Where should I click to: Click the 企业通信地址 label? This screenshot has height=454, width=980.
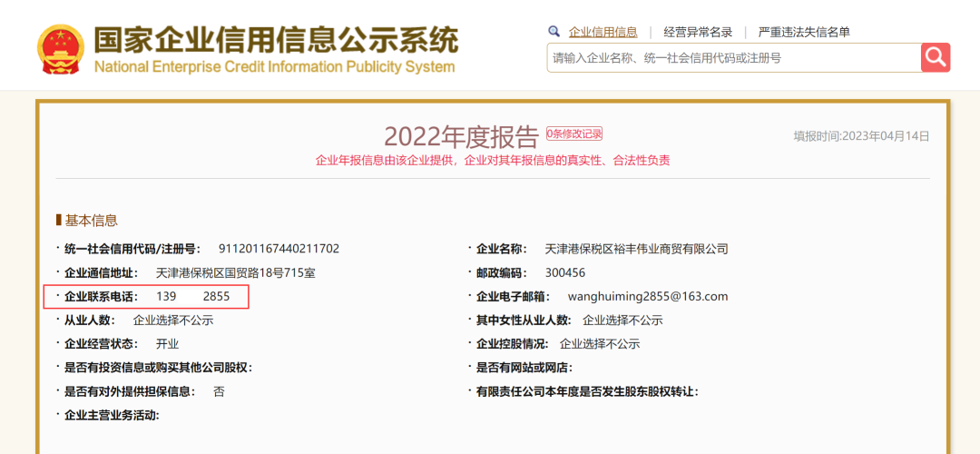(102, 272)
